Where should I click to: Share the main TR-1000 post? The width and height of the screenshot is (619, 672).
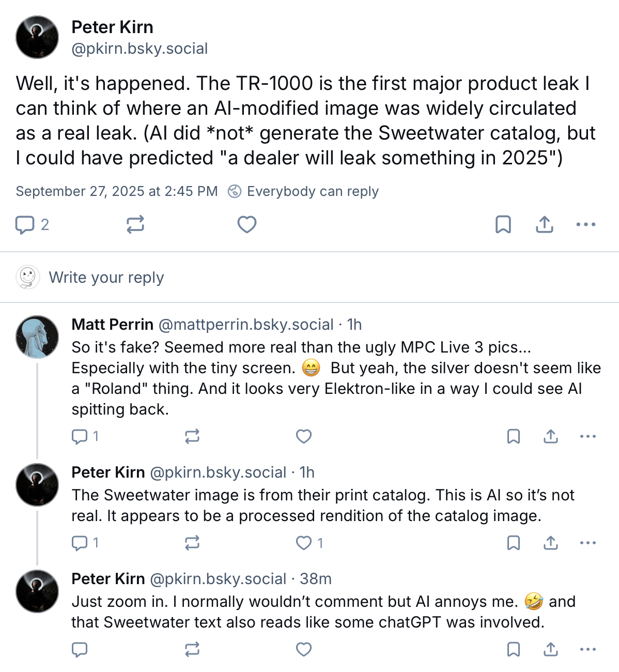[545, 224]
